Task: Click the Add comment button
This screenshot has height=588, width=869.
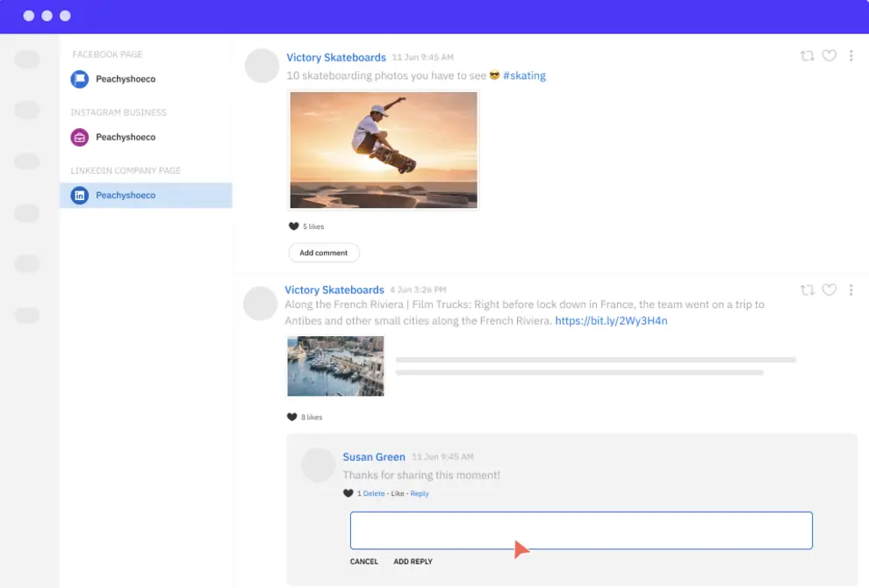Action: pos(323,253)
